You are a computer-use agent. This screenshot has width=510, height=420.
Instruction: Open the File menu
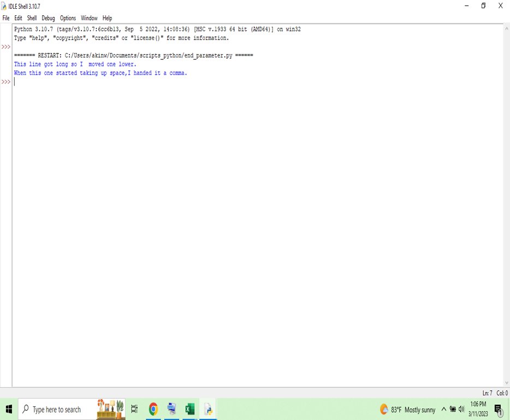[x=6, y=18]
